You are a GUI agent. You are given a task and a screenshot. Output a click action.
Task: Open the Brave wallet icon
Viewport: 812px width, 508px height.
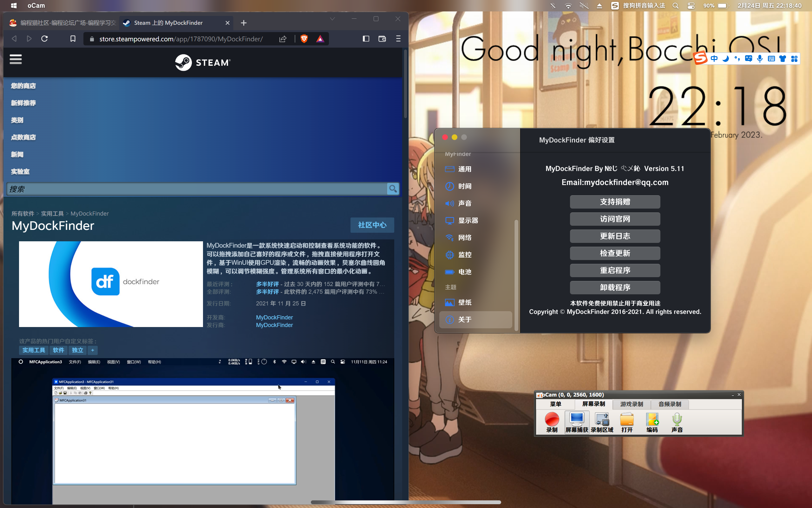382,39
